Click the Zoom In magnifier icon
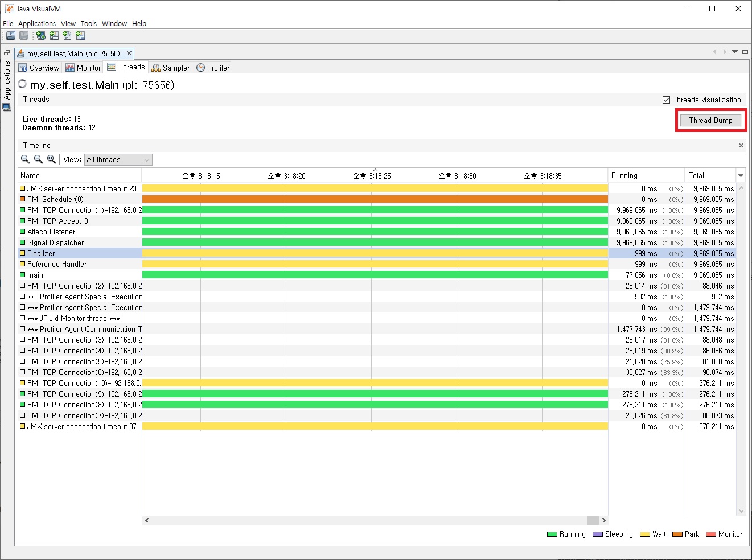752x560 pixels. pyautogui.click(x=25, y=159)
